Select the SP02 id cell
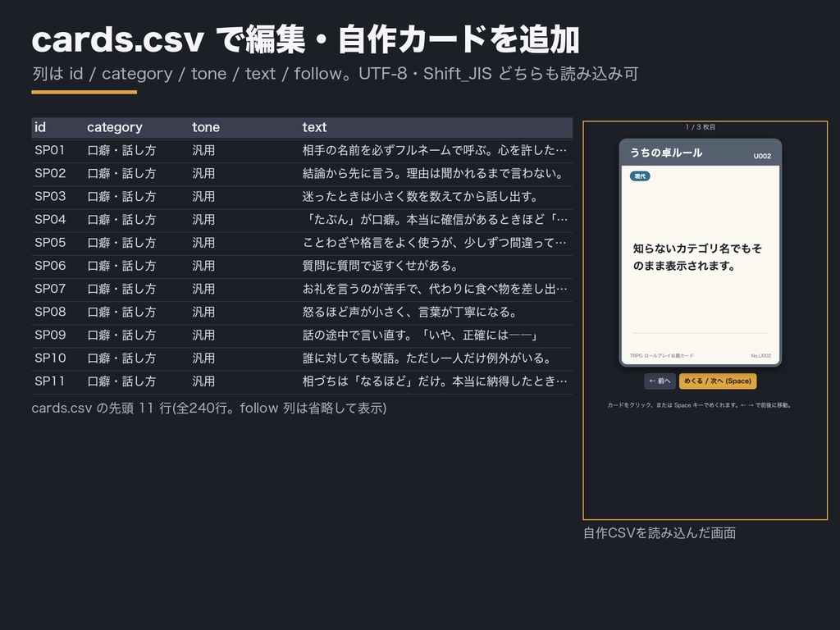The width and height of the screenshot is (840, 630). point(50,174)
